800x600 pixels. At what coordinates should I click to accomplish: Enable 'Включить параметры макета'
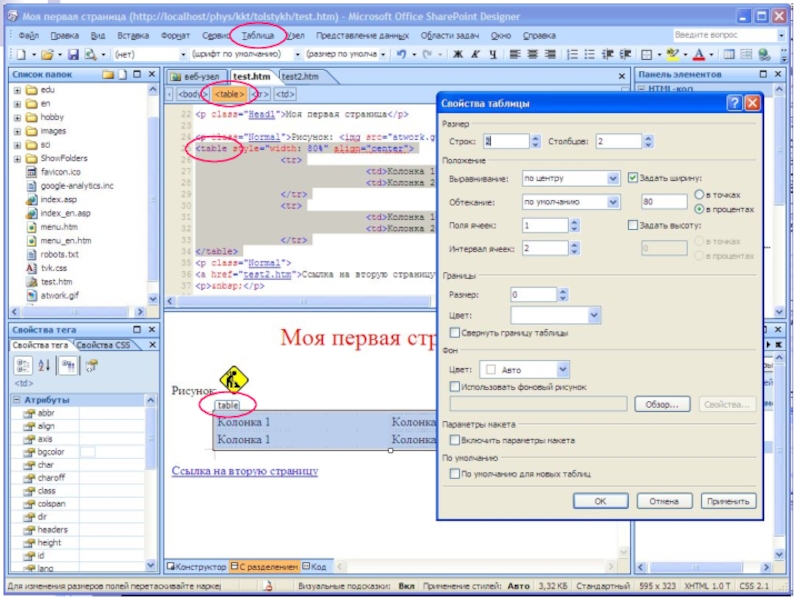click(454, 440)
